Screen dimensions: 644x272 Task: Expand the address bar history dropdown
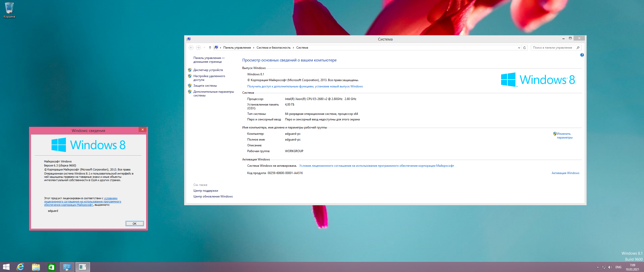519,48
